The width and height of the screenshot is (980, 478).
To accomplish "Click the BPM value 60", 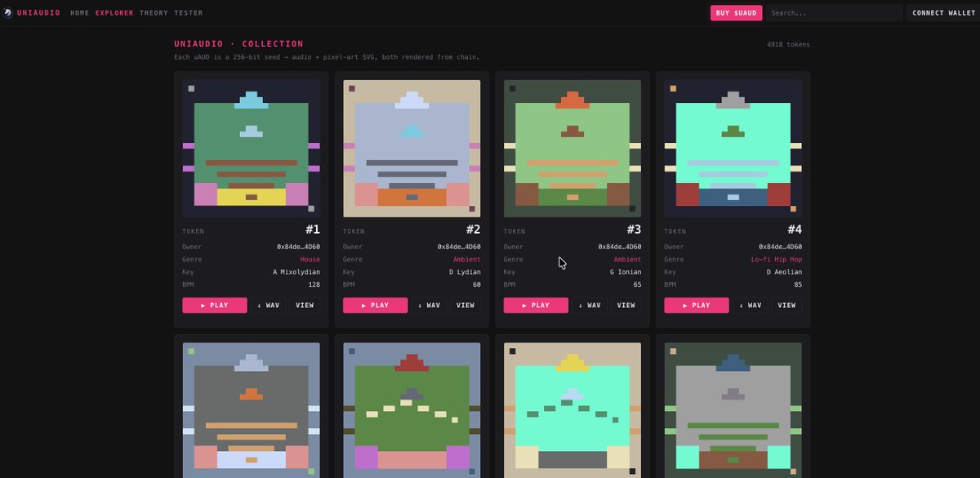I will point(477,284).
